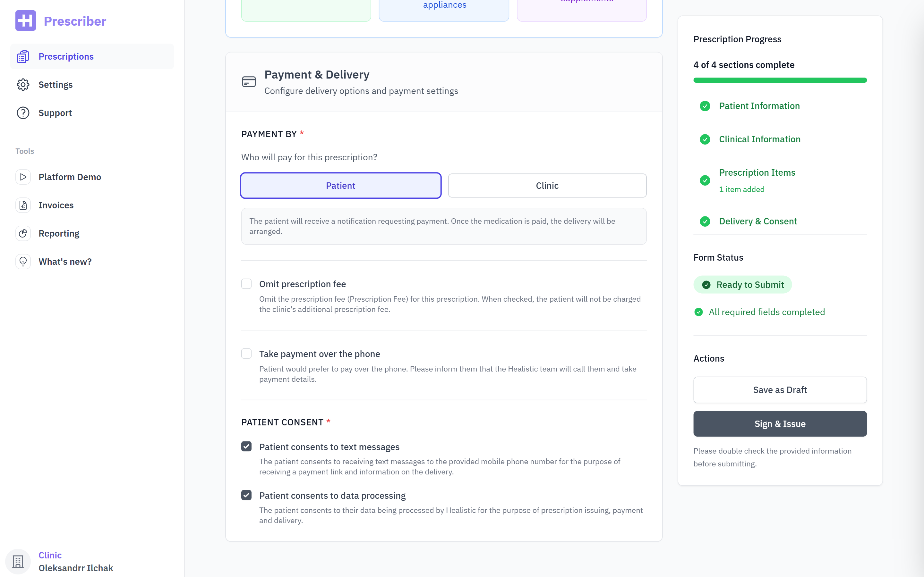Open the Settings gear icon

(23, 85)
